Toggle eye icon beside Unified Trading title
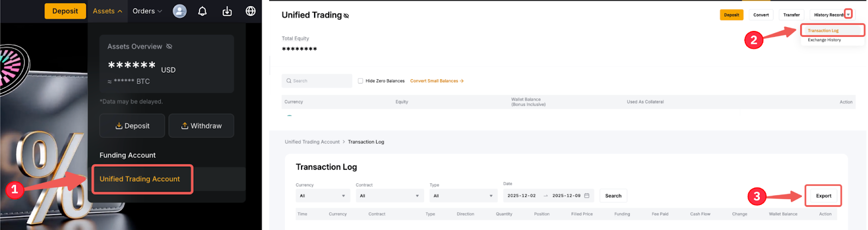Image resolution: width=868 pixels, height=230 pixels. pos(347,16)
